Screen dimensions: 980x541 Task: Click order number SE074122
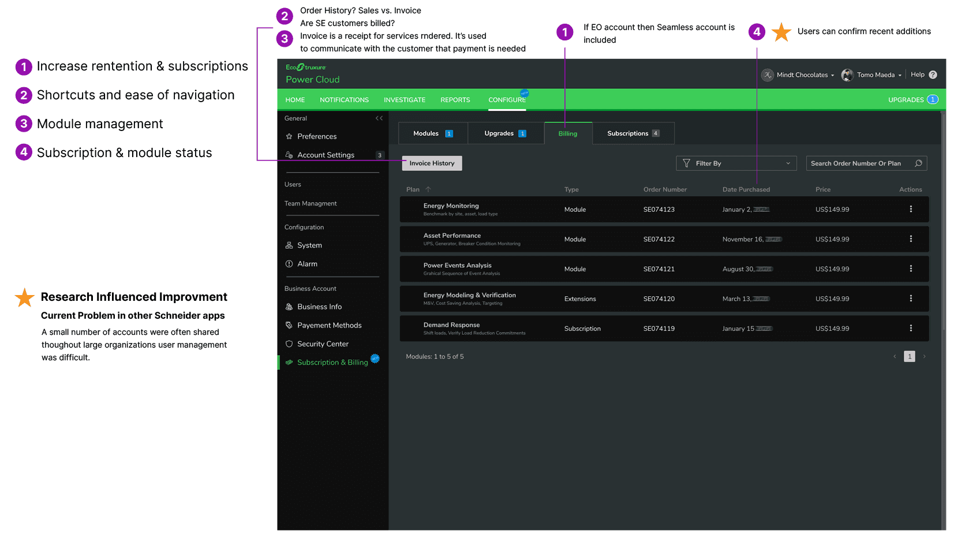click(659, 239)
